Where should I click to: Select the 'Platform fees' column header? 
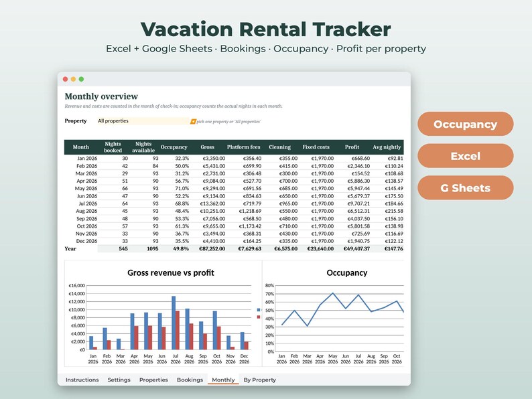pos(243,147)
